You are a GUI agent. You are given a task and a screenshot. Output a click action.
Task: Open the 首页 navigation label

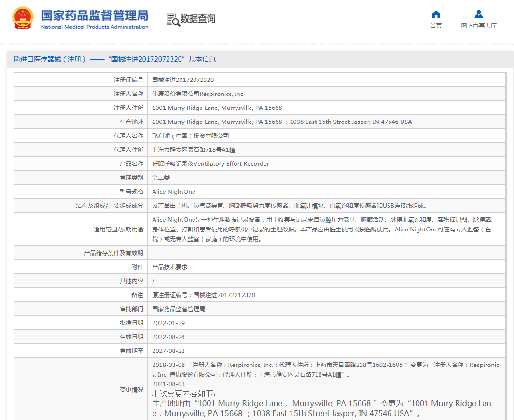click(436, 26)
